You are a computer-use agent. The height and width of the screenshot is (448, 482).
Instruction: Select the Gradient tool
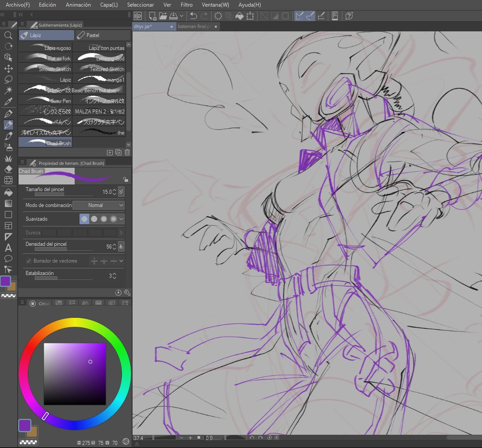click(8, 203)
